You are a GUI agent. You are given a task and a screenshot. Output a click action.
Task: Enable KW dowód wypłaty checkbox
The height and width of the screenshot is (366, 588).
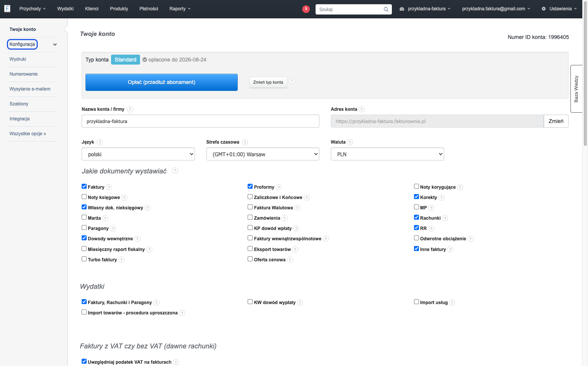tap(250, 302)
